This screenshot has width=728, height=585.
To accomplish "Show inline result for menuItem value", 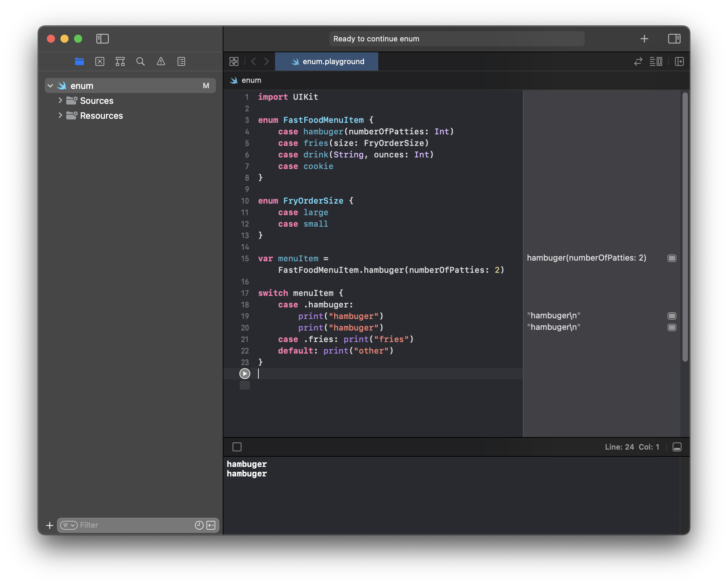I will (672, 258).
